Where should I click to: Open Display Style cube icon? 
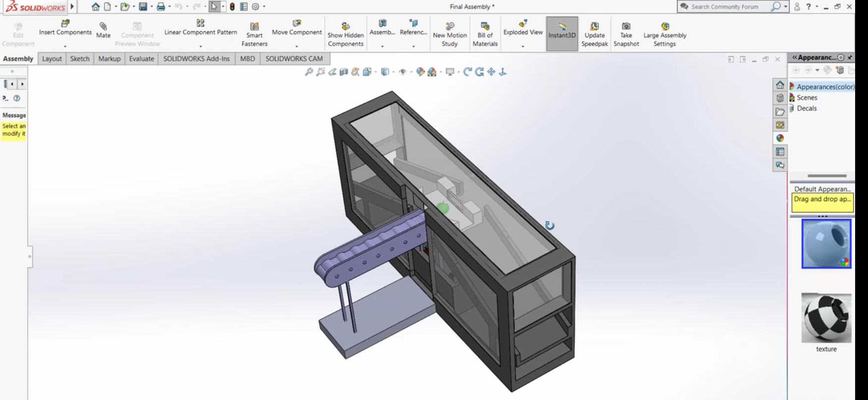pos(385,72)
